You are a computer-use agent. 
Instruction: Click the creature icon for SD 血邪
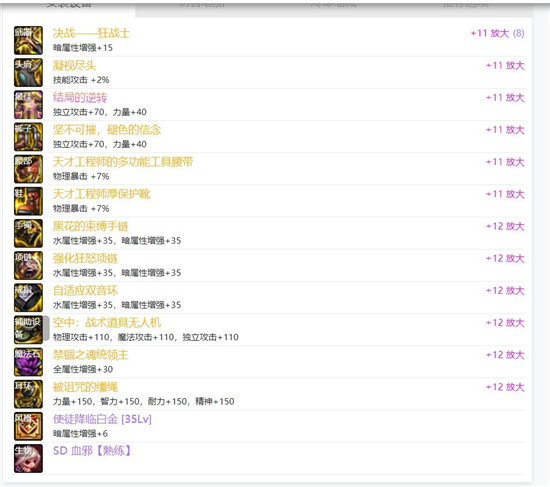pos(28,459)
